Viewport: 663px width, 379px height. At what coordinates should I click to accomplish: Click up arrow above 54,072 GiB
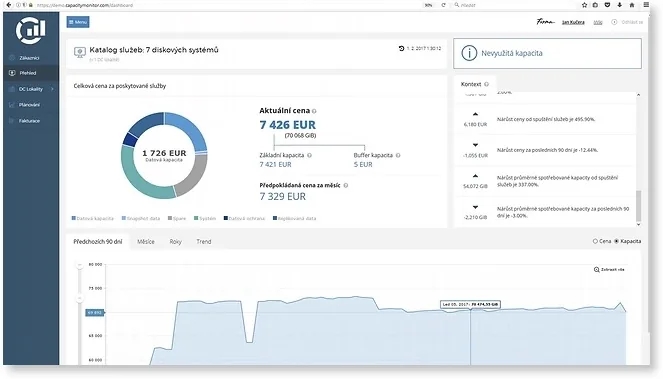click(475, 176)
